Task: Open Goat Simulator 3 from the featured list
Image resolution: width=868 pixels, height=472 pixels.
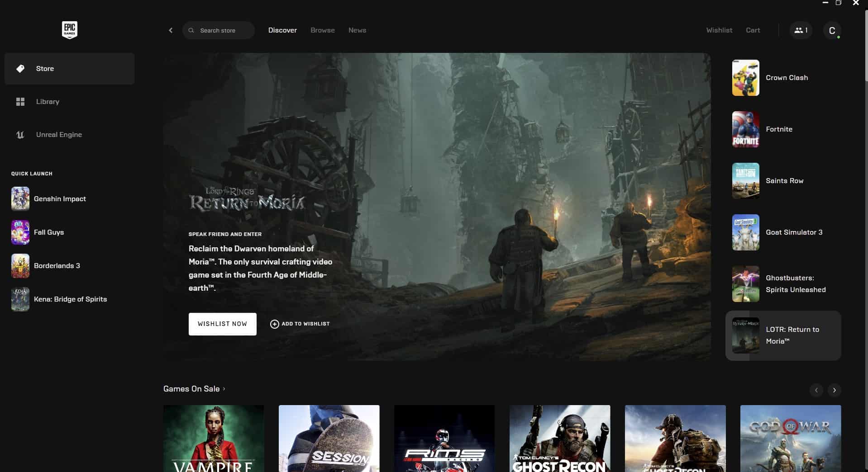Action: click(794, 232)
